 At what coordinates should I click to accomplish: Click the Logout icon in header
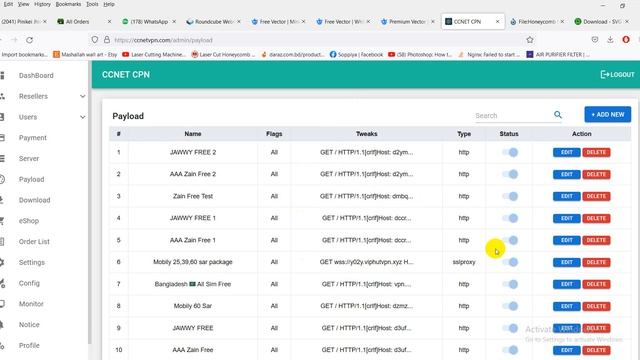click(604, 74)
